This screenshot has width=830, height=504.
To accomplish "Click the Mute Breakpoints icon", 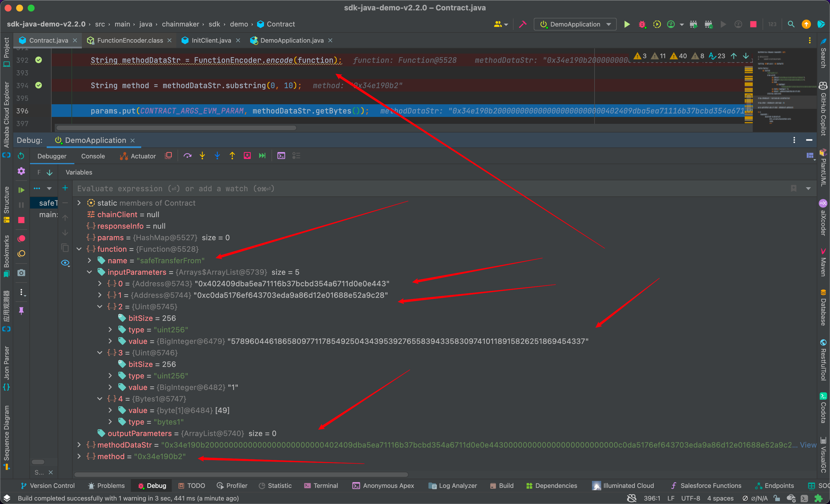I will point(21,253).
